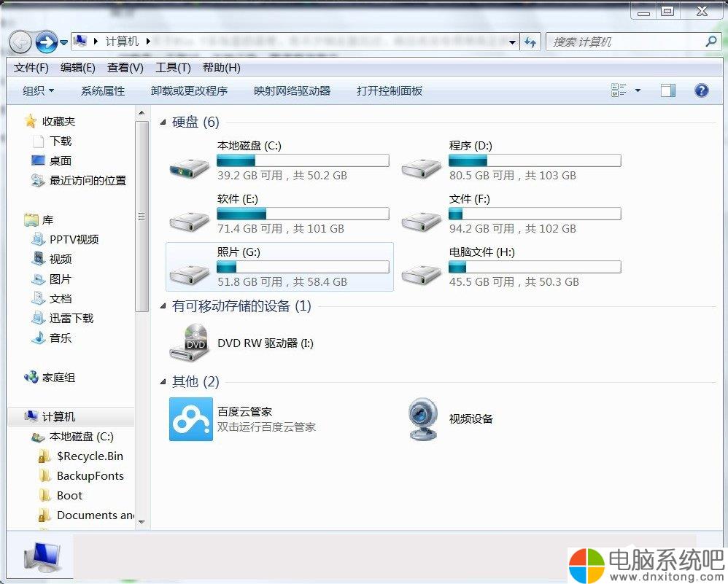This screenshot has width=728, height=584.
Task: Open the 组织 dropdown menu
Action: click(38, 90)
